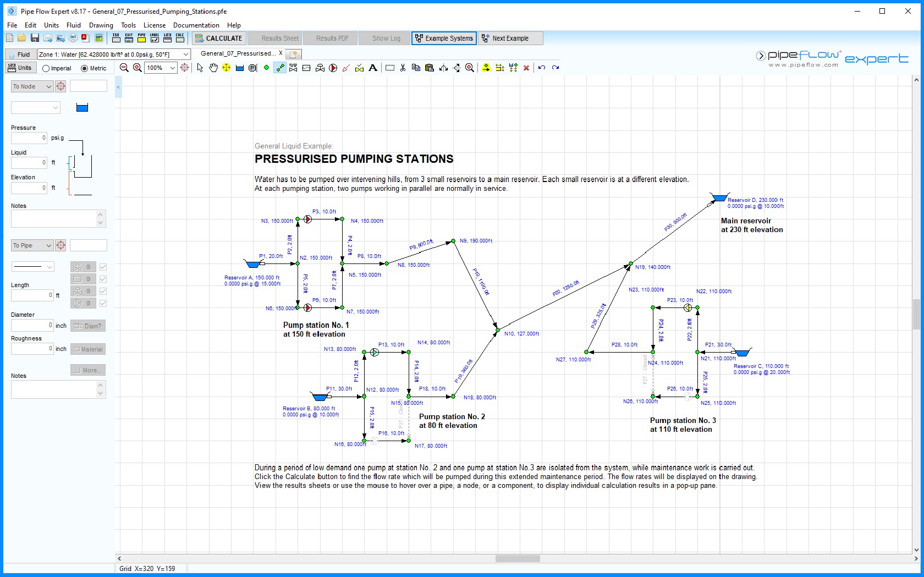The width and height of the screenshot is (924, 577).
Task: Collapse the left panel with the chevron
Action: click(x=118, y=87)
